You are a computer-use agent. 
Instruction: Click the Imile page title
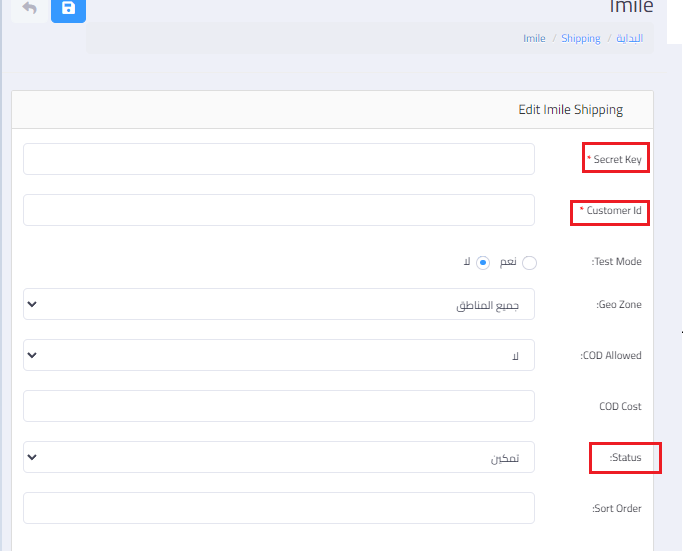(x=631, y=8)
